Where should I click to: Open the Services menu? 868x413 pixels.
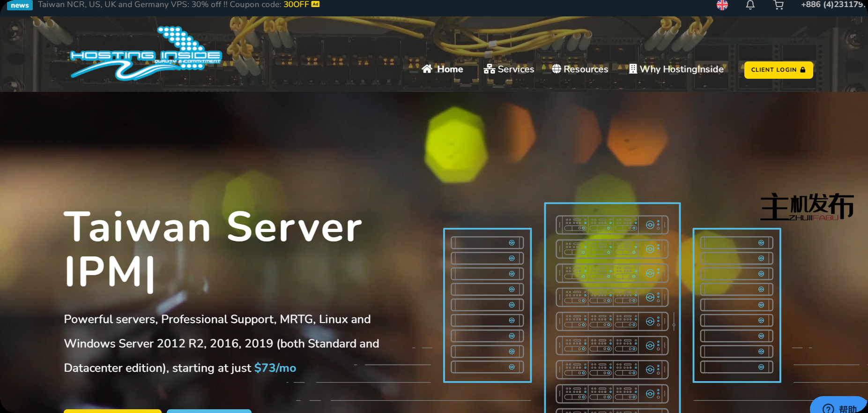point(509,69)
